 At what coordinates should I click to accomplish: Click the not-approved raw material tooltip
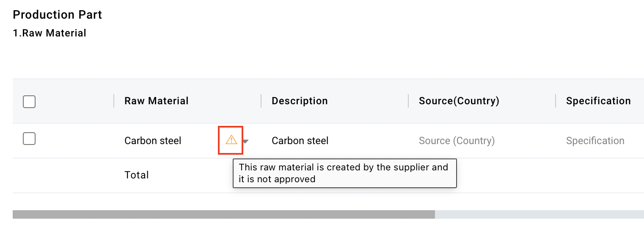pos(344,173)
